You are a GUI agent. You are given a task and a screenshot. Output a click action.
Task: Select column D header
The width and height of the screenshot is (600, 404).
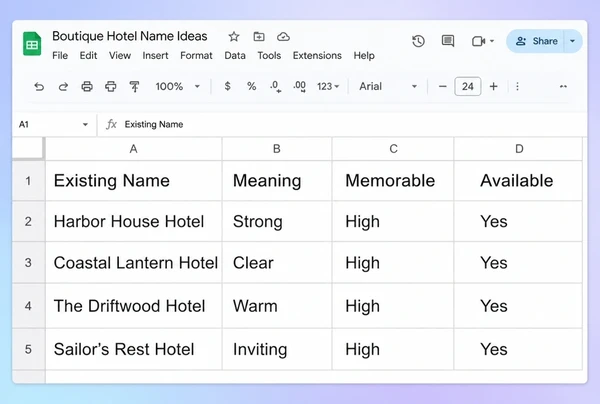518,149
